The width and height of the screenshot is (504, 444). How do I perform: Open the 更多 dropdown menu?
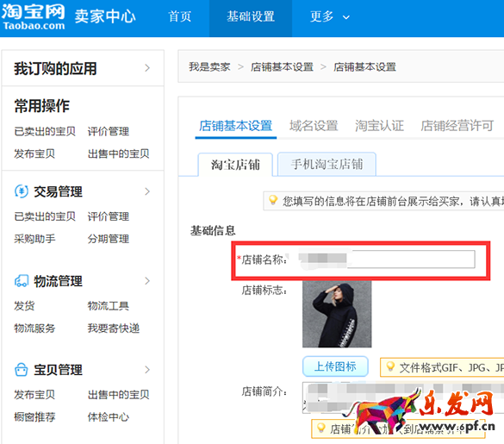coord(330,16)
